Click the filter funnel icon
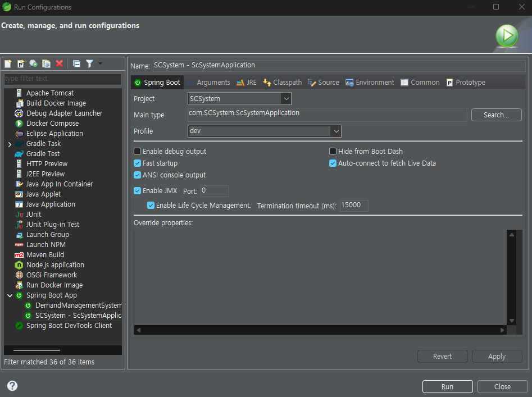This screenshot has height=397, width=532. [x=89, y=63]
